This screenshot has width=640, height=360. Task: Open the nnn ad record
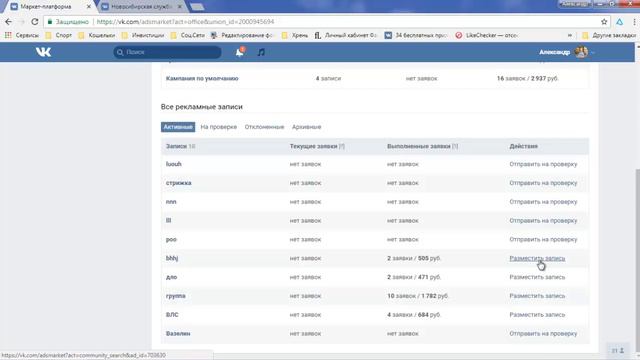click(x=171, y=202)
